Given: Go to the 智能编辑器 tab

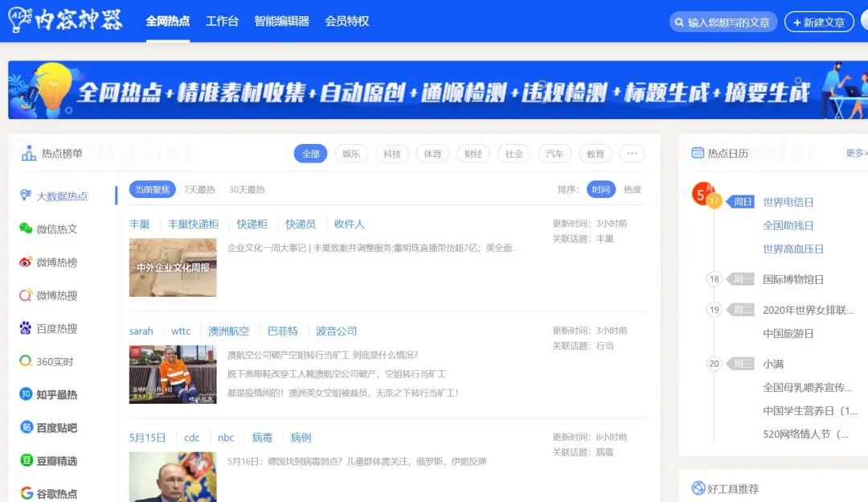Looking at the screenshot, I should point(281,22).
